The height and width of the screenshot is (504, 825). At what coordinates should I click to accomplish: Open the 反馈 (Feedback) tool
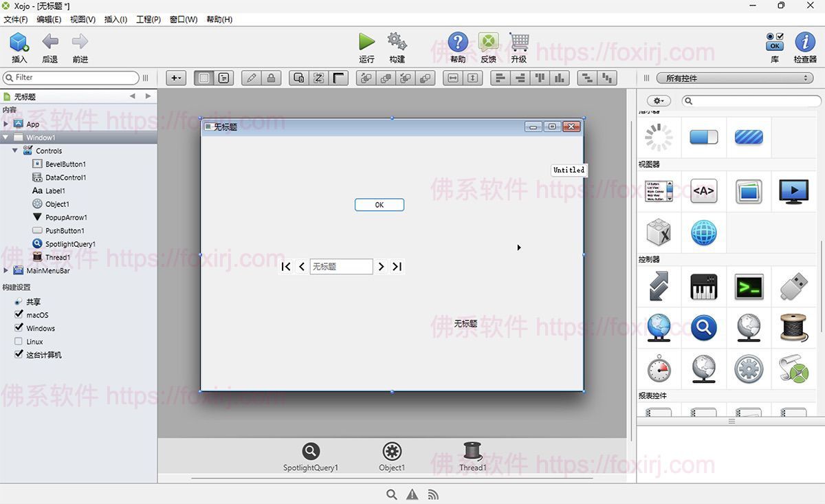click(x=488, y=46)
